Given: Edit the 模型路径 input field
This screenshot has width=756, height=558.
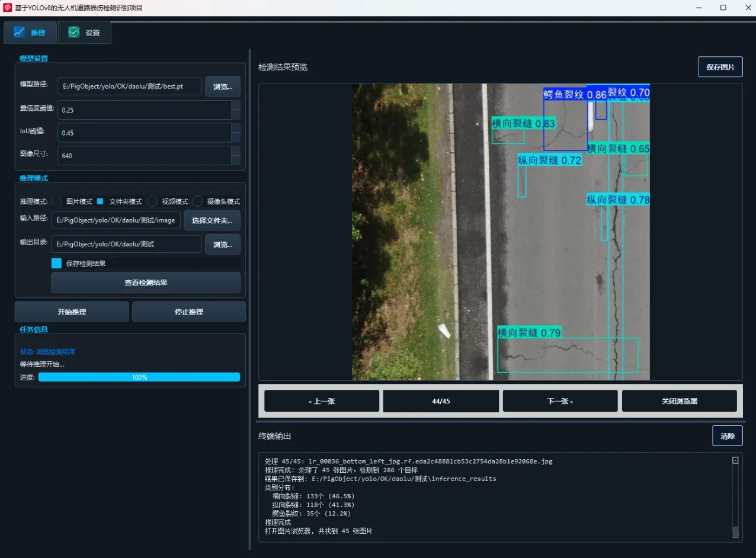Looking at the screenshot, I should 130,86.
